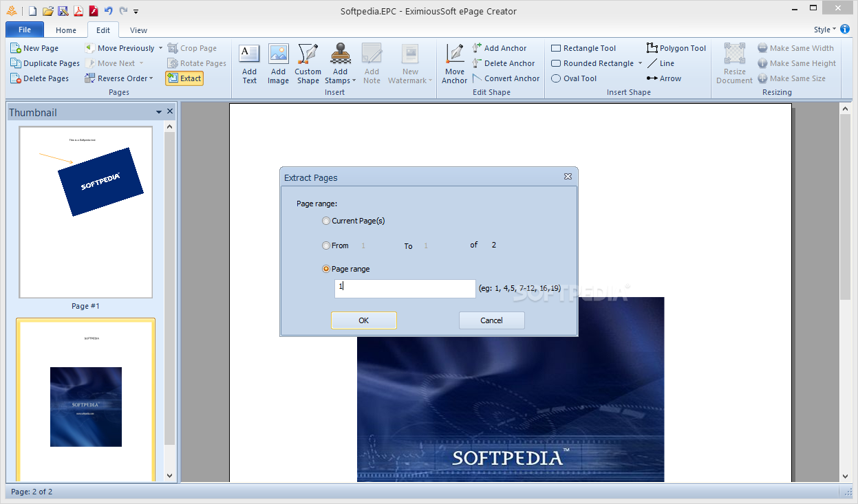Open the Thumbnail panel options arrow

coord(159,112)
